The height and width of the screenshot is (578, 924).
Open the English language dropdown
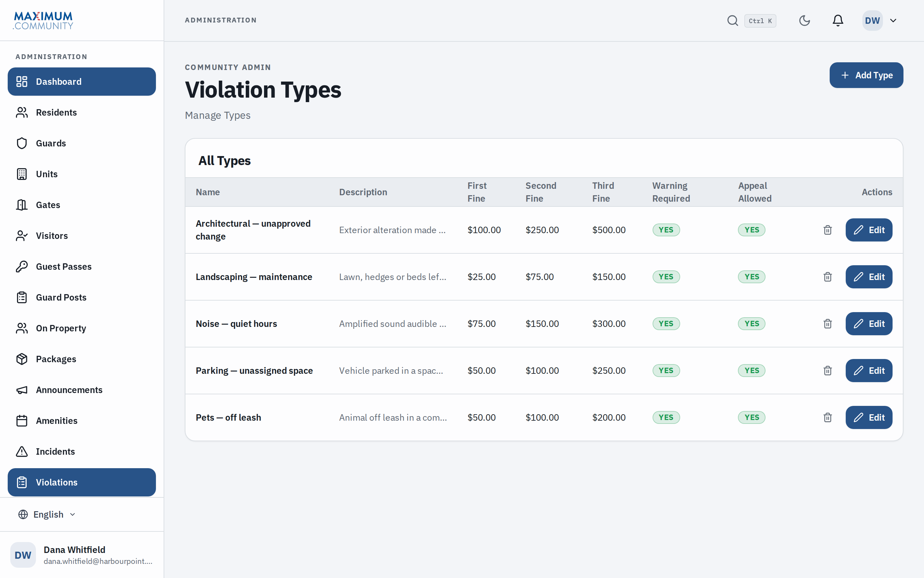click(x=47, y=514)
